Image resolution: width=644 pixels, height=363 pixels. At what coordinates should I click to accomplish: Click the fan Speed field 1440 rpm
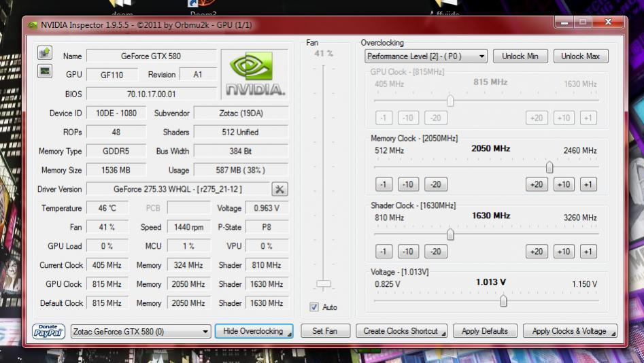[x=189, y=226]
